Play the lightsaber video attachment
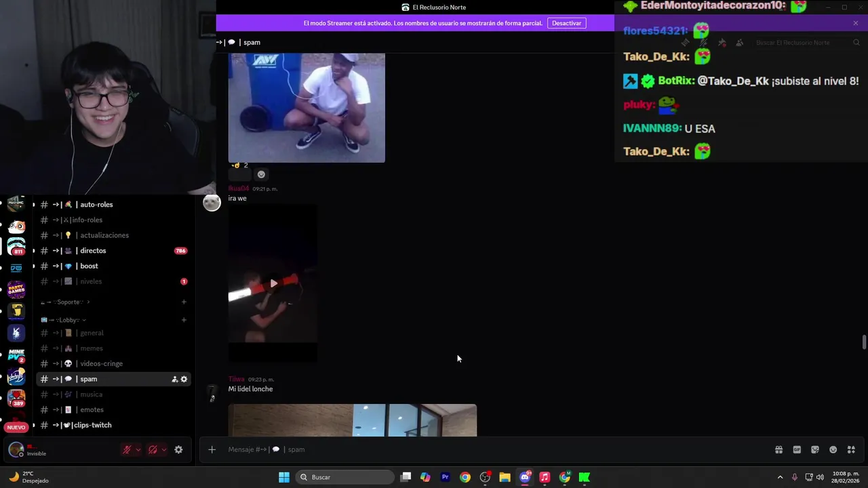Screen dimensions: 868x488 click(273, 283)
